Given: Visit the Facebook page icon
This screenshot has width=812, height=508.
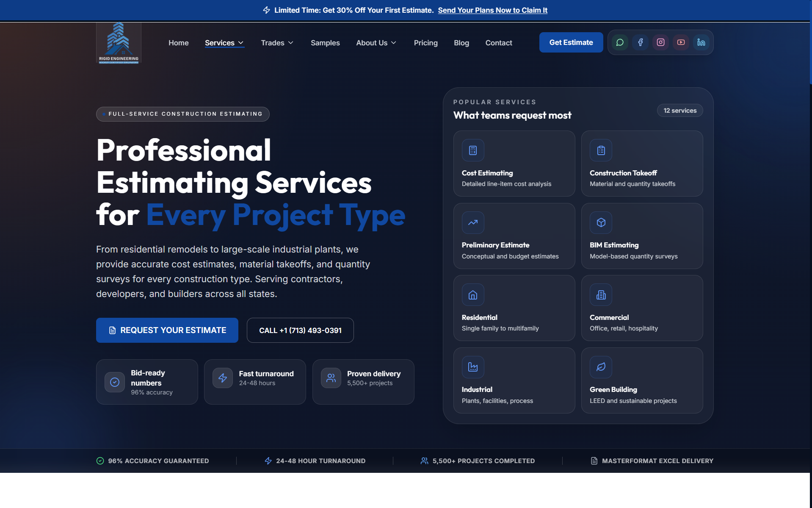Looking at the screenshot, I should click(x=640, y=42).
